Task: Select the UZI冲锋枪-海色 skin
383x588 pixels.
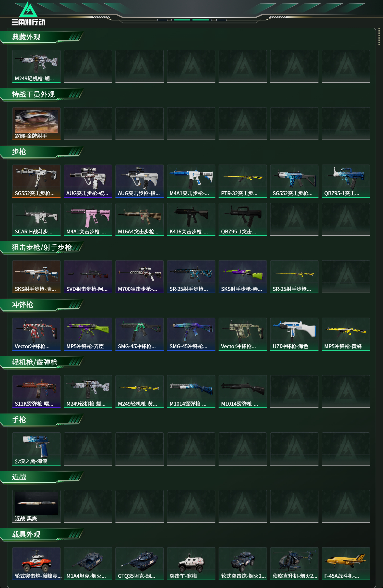Action: pos(294,334)
